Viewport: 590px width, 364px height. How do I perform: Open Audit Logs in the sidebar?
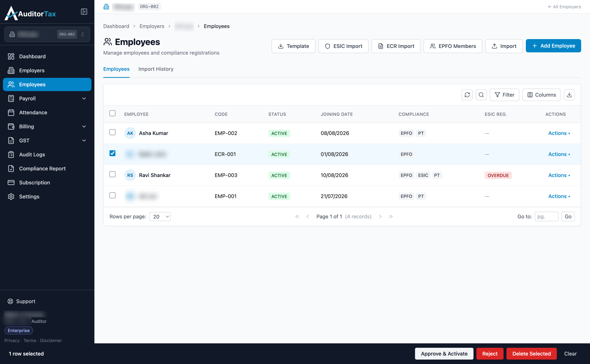[47, 154]
